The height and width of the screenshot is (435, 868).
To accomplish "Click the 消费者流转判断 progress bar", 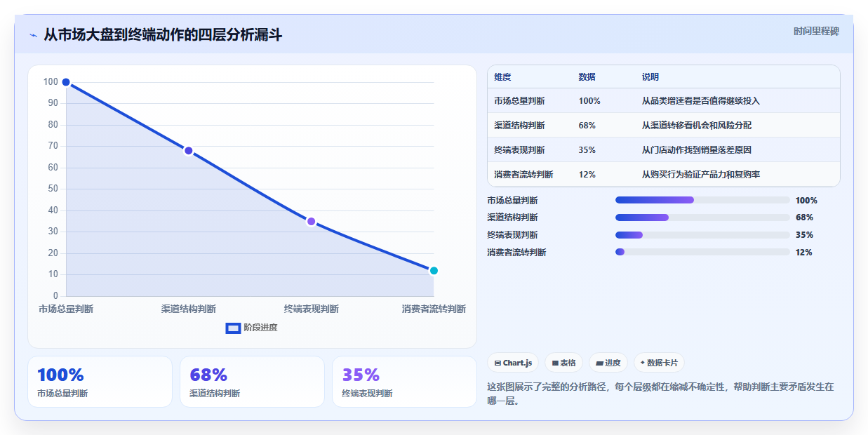I will (702, 252).
